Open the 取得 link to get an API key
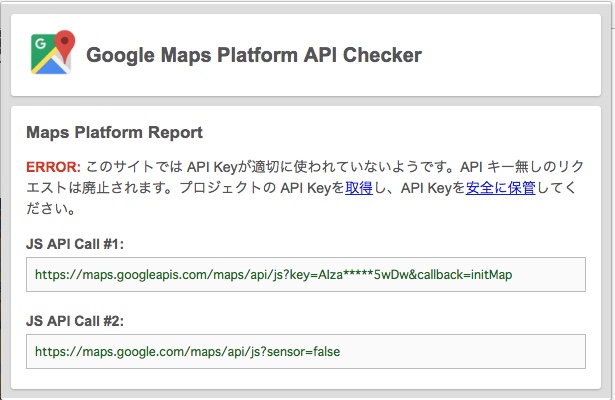The image size is (615, 400). coord(359,187)
